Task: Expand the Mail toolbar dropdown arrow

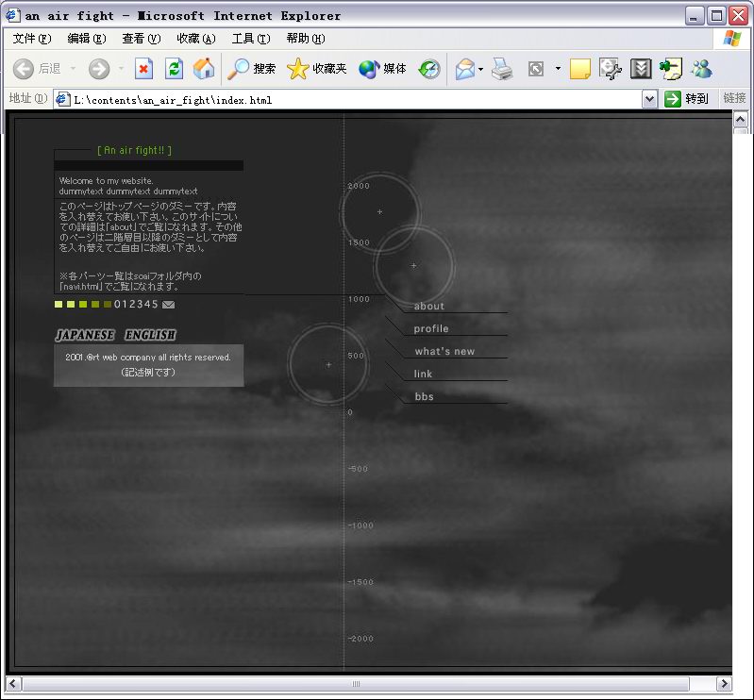Action: tap(480, 69)
